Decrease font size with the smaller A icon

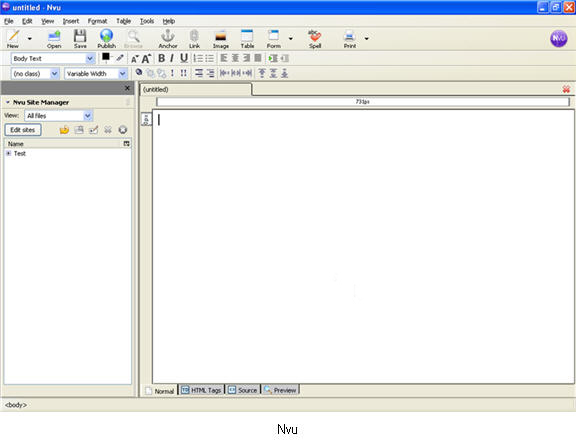click(135, 59)
